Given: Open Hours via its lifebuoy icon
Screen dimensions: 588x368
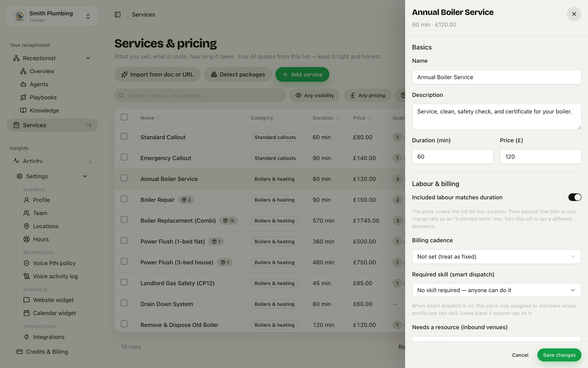Looking at the screenshot, I should 27,239.
